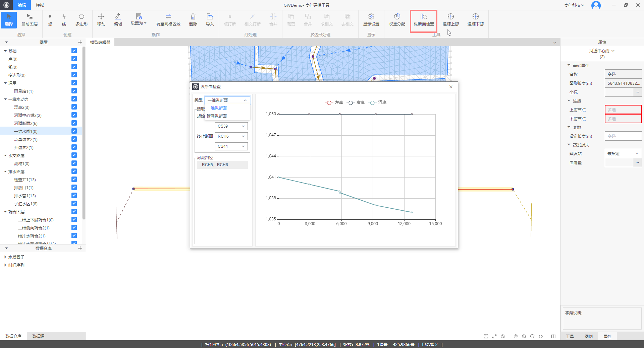Switch to the 数据源 bottom tab
Viewport: 644px width, 348px height.
point(38,336)
